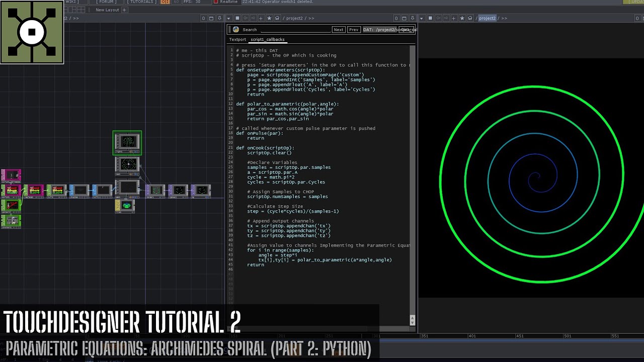Split middle pane with down-arrow icon
Image resolution: width=644 pixels, height=362 pixels.
point(412,18)
